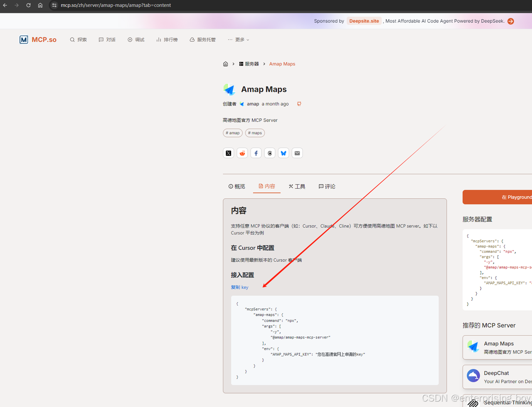Click the 在 Cursor 中配置 heading
The height and width of the screenshot is (407, 532).
click(x=253, y=248)
